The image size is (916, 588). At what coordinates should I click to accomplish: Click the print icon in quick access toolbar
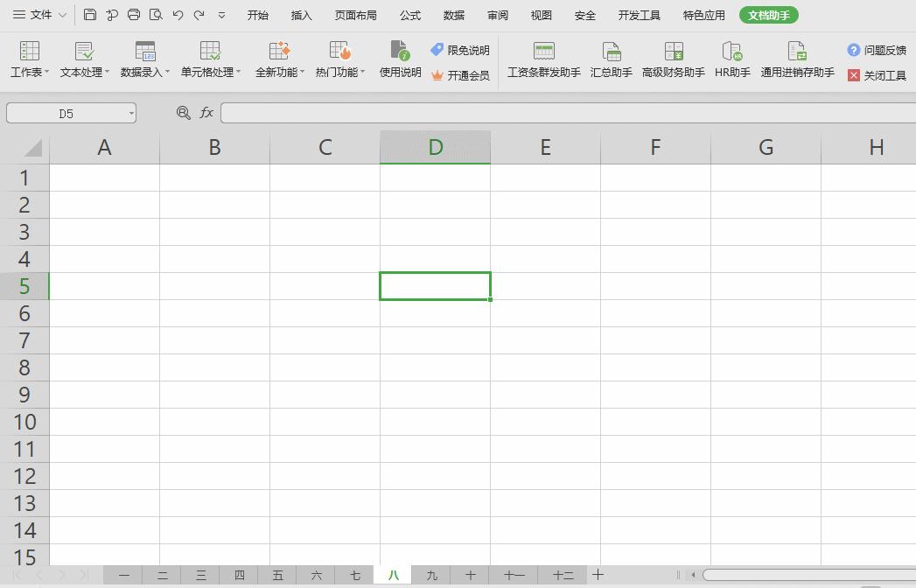point(134,15)
